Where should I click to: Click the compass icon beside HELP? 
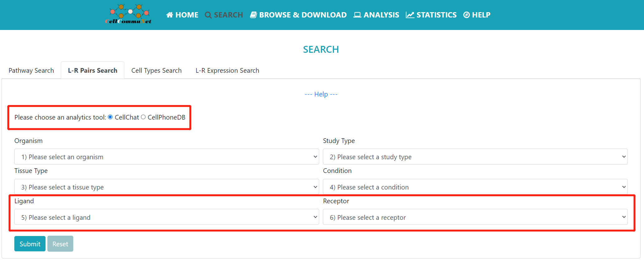tap(466, 15)
